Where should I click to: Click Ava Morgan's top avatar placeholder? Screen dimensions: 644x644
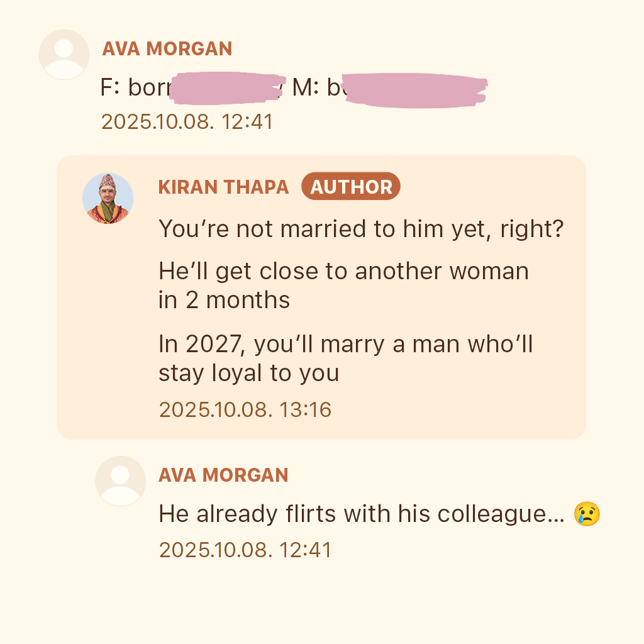[64, 55]
